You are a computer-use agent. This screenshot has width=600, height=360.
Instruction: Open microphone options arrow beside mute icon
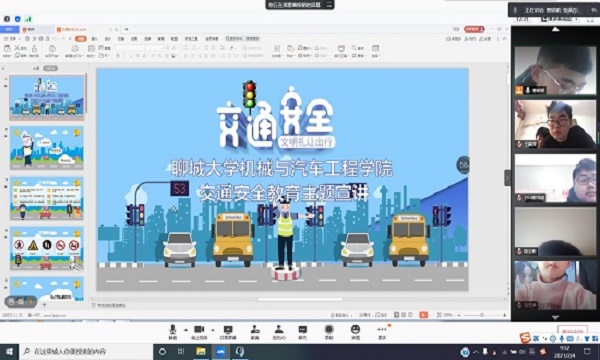click(186, 330)
